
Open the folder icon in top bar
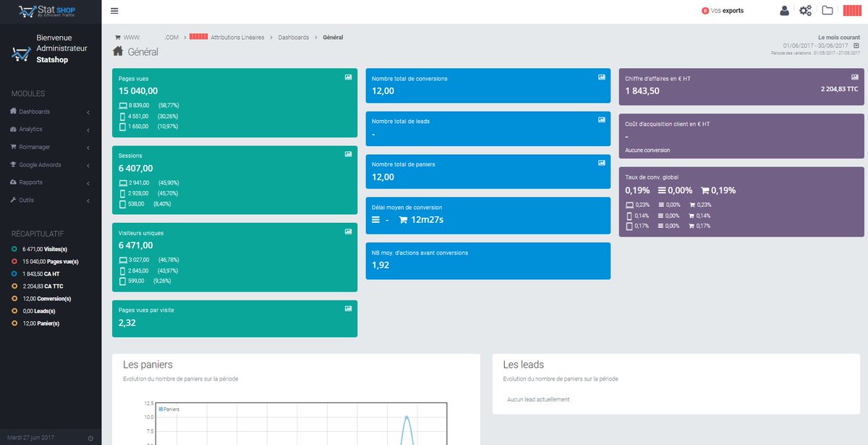[x=827, y=11]
